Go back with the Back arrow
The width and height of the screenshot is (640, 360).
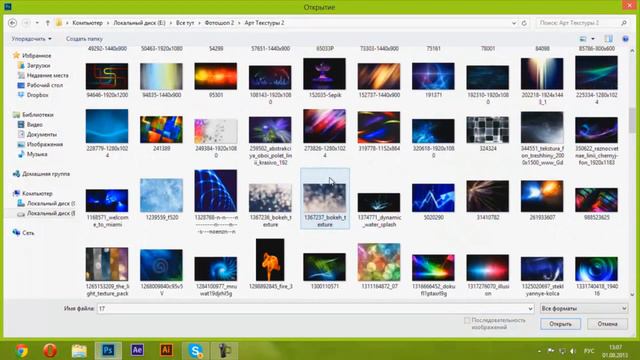pyautogui.click(x=12, y=23)
